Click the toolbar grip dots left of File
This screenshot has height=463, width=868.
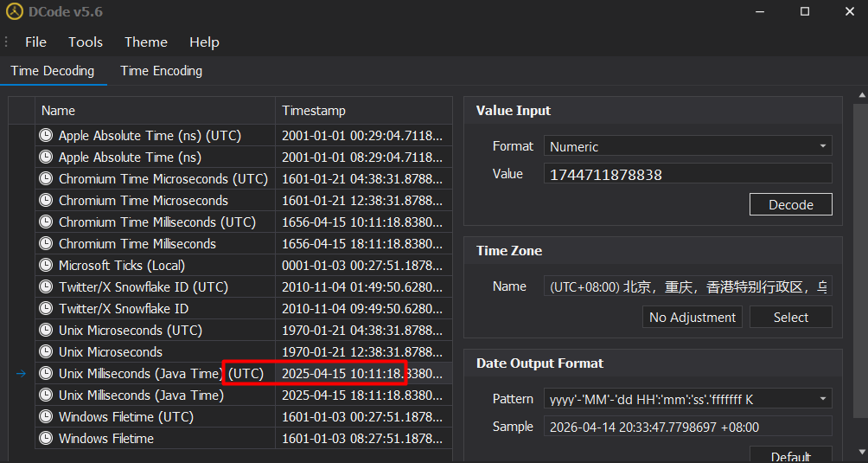[x=7, y=42]
